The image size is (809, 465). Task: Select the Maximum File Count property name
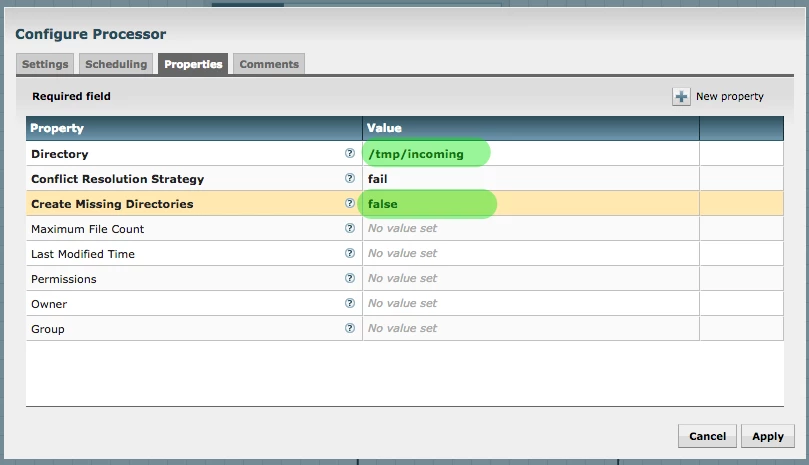point(88,229)
